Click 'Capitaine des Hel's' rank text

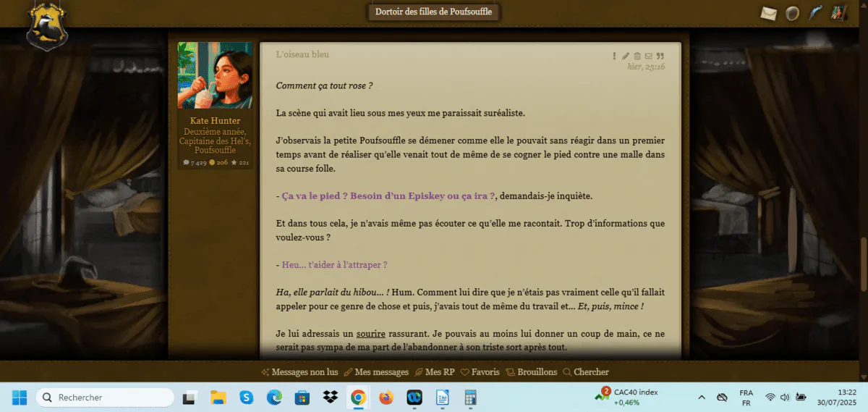(x=215, y=141)
